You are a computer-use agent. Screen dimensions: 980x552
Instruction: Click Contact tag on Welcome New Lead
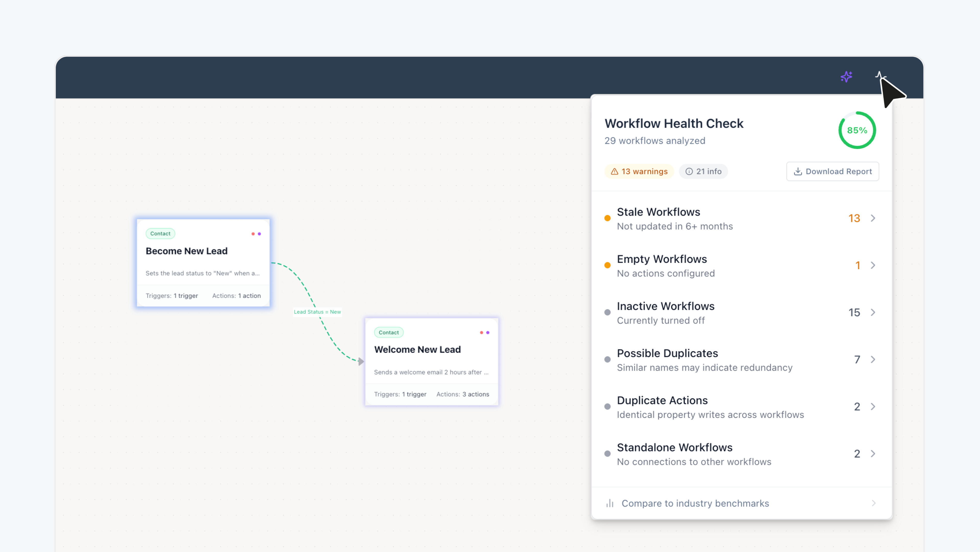[388, 332]
